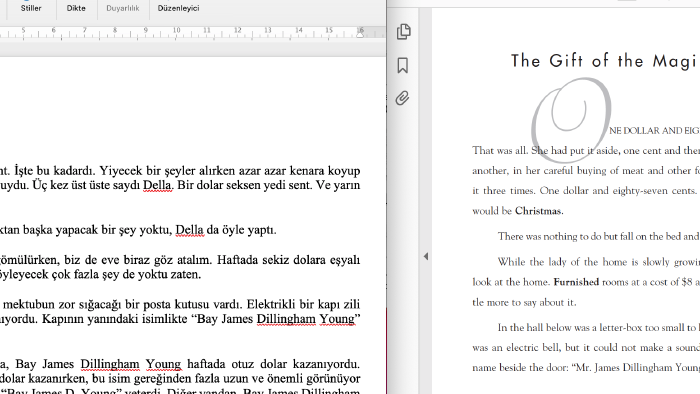Viewport: 700px width, 394px height.
Task: Open the Stiller styles gallery
Action: (x=31, y=8)
